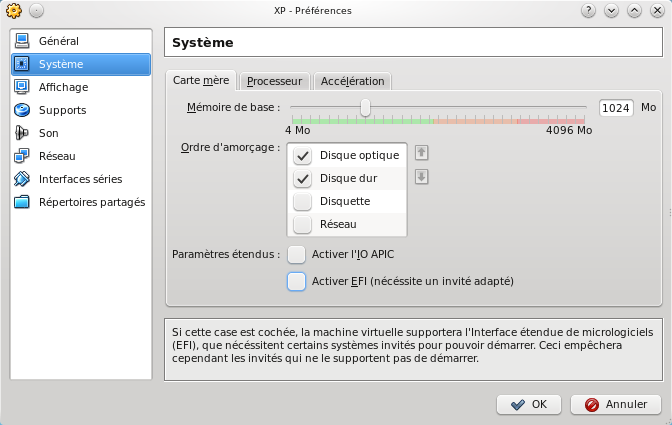
Task: Move boot device up with arrow button
Action: click(x=421, y=153)
